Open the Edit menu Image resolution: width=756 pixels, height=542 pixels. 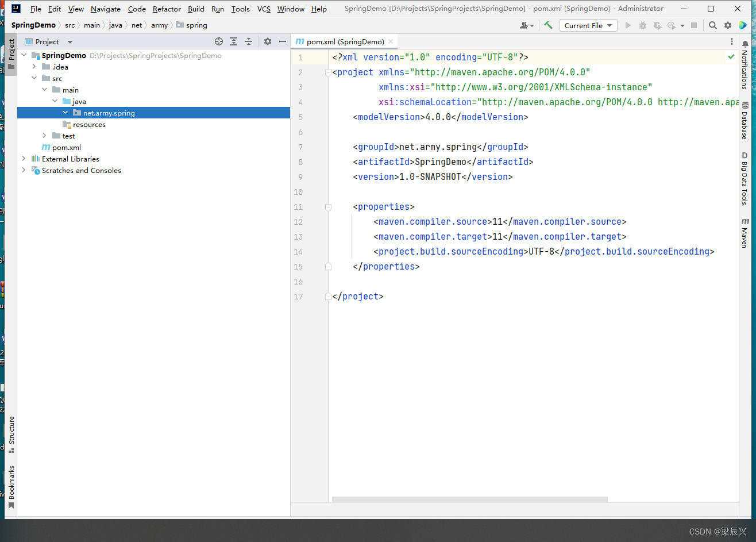pyautogui.click(x=55, y=9)
